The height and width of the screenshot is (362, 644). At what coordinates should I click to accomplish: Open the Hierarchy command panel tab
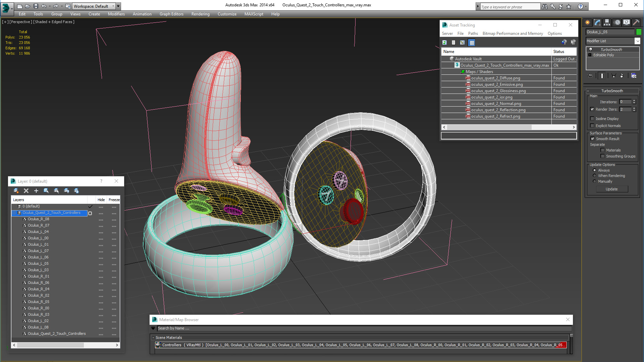click(607, 22)
